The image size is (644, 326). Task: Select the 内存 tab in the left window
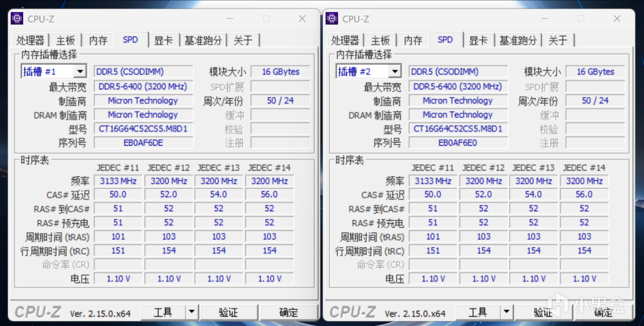[x=98, y=40]
